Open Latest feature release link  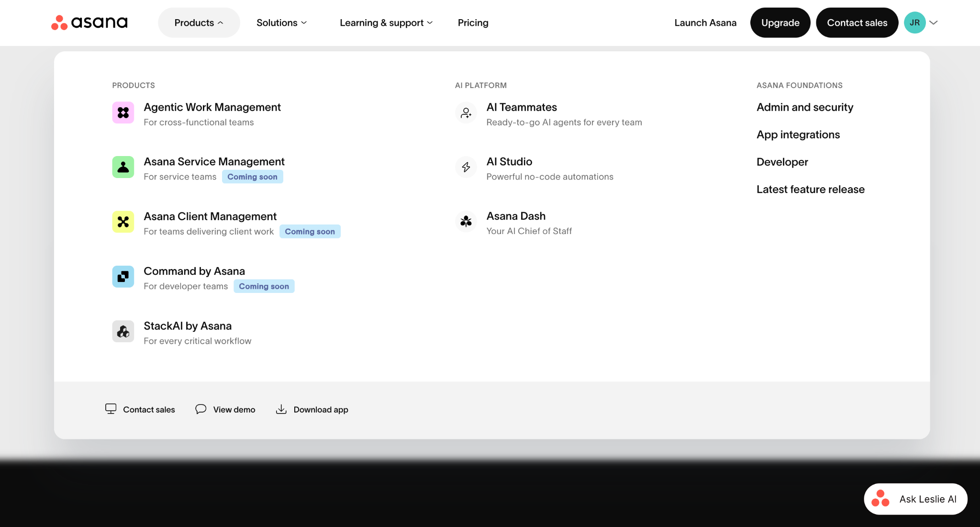tap(811, 189)
